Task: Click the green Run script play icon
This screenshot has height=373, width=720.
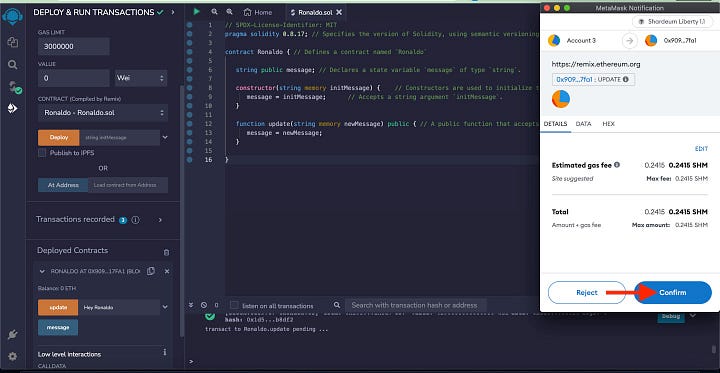Action: (197, 12)
